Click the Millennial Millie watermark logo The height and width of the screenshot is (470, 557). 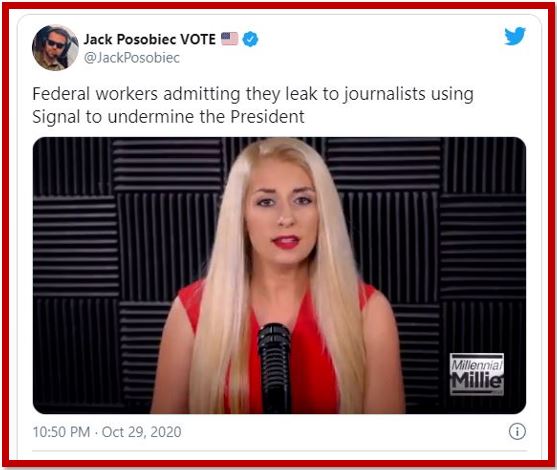click(x=477, y=374)
